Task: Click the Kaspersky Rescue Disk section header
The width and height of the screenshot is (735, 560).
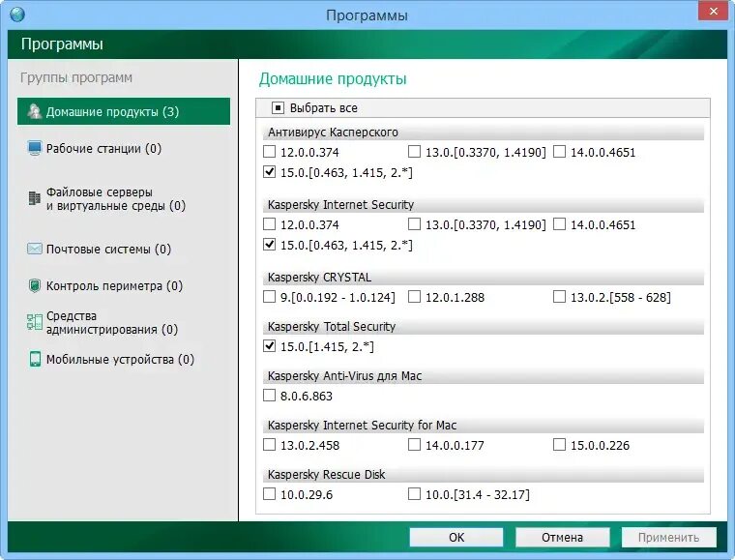Action: pyautogui.click(x=484, y=475)
